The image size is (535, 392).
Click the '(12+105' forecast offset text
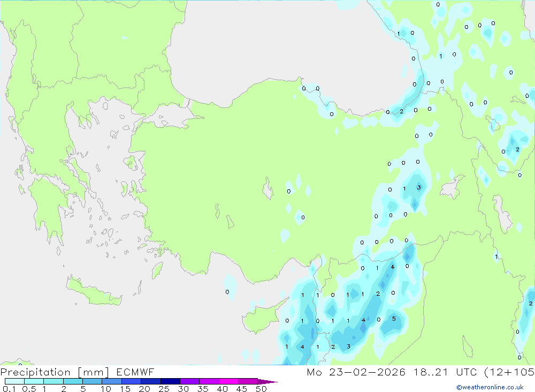tap(509, 372)
